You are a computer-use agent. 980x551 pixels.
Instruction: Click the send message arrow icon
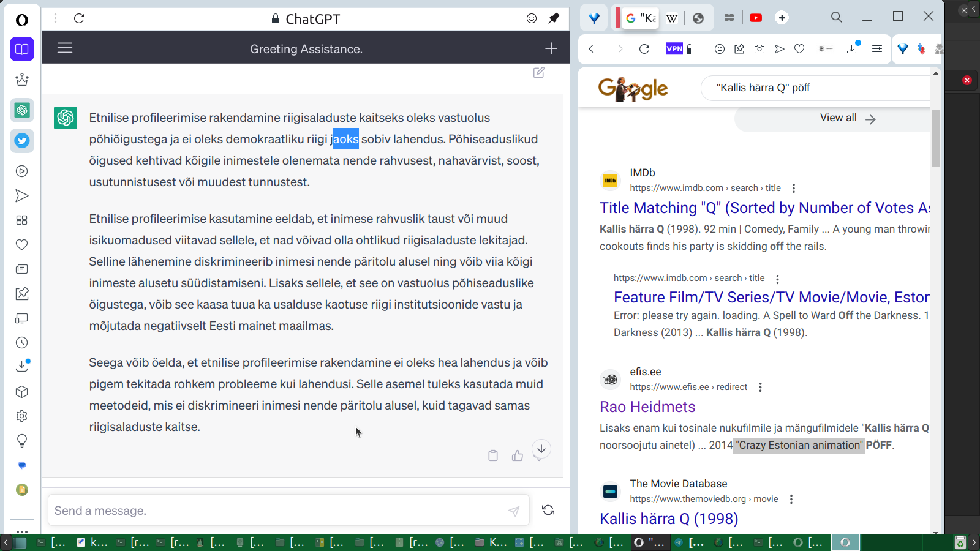click(514, 511)
